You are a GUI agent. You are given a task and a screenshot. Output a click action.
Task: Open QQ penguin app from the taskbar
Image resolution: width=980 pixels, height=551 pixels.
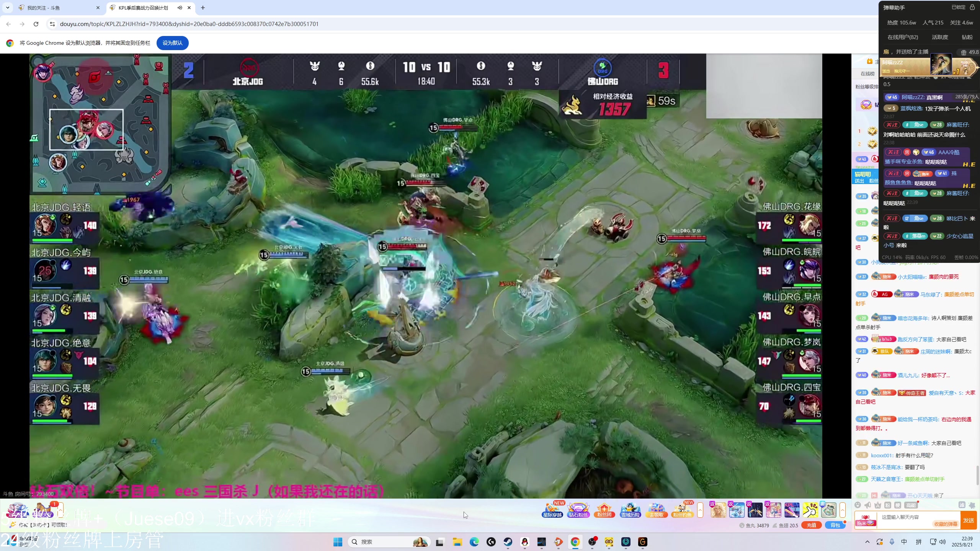click(525, 542)
